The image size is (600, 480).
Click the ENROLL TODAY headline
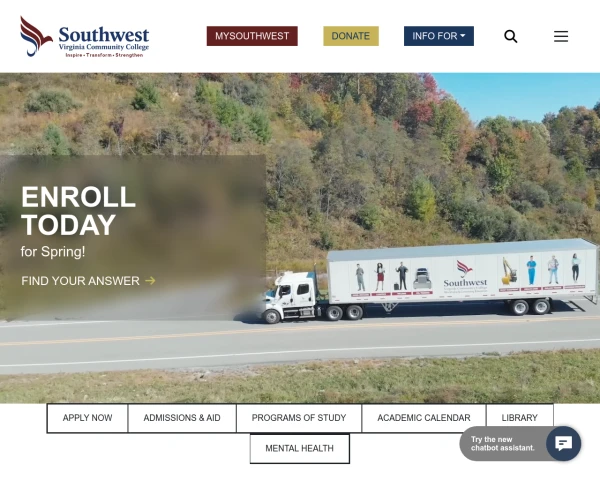(x=78, y=211)
